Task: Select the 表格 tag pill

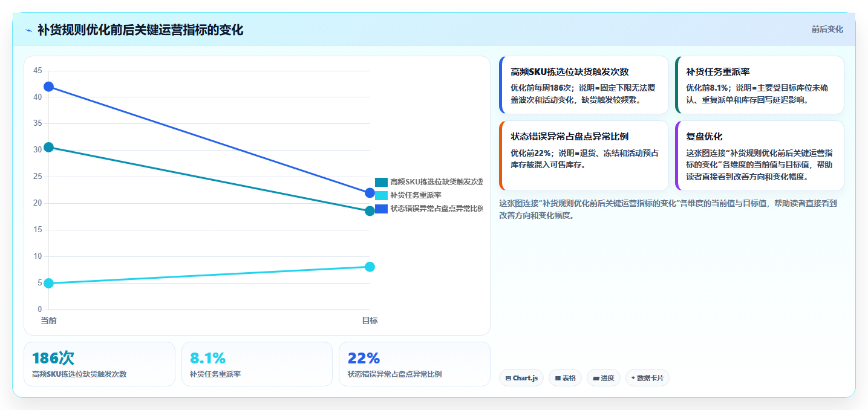Action: [x=566, y=378]
